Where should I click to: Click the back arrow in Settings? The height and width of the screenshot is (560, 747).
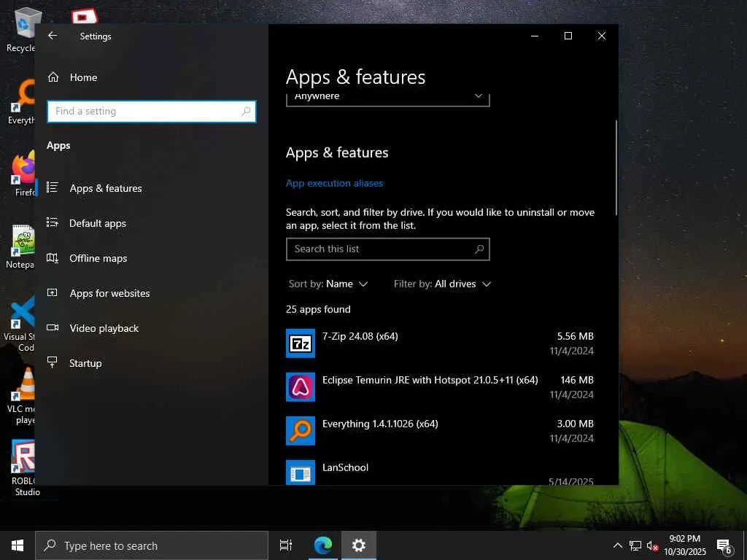pyautogui.click(x=53, y=36)
